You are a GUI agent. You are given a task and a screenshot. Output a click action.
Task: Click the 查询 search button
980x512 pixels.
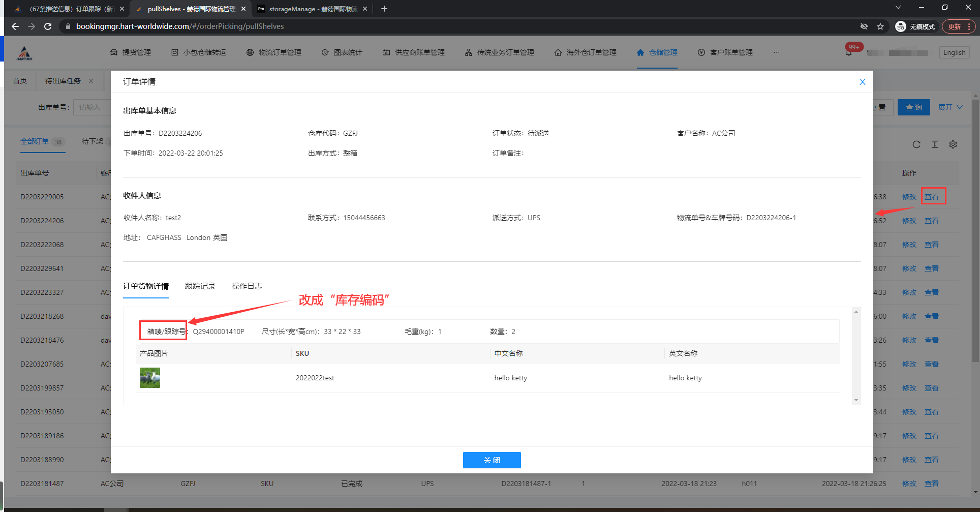(913, 107)
